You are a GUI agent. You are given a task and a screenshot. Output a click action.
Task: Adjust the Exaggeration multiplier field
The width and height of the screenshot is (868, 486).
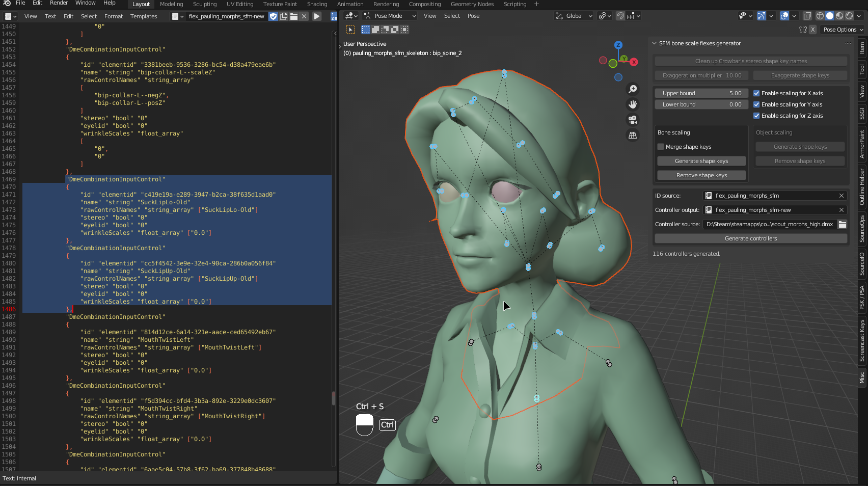(x=701, y=75)
